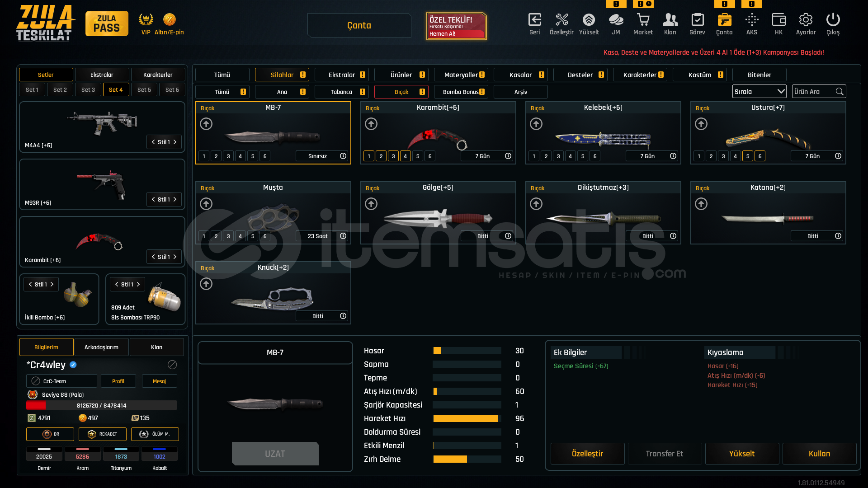Open the Sırala sort dropdown
The image size is (868, 488).
(759, 92)
